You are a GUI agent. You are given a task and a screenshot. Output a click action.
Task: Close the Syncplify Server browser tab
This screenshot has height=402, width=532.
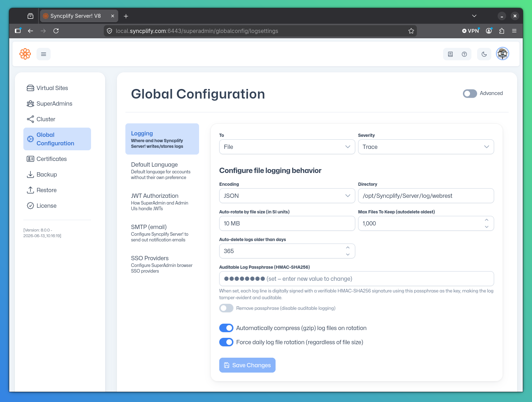coord(113,16)
